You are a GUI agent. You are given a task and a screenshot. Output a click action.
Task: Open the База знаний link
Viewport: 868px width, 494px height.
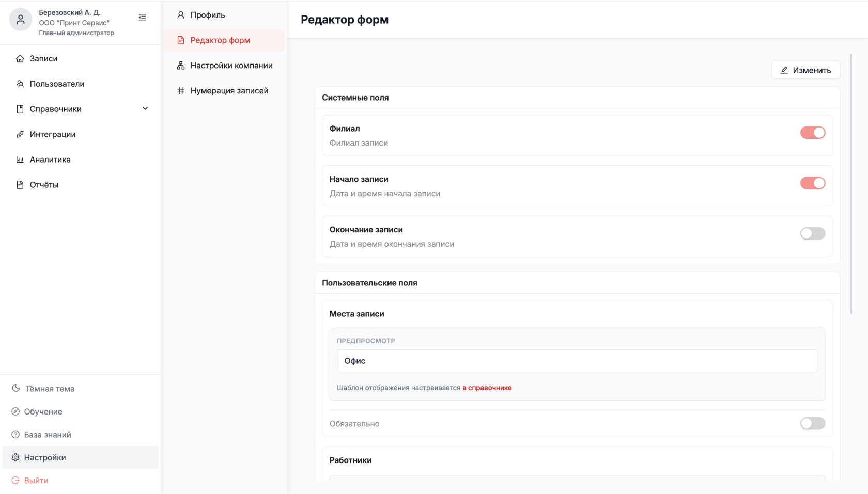(x=48, y=435)
